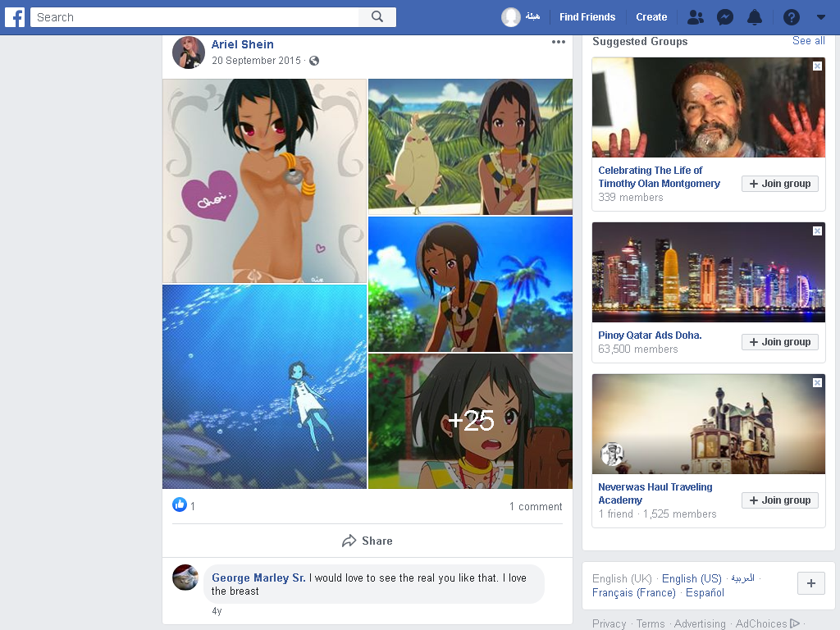Switch language to Français (France)
The image size is (840, 630).
(634, 592)
